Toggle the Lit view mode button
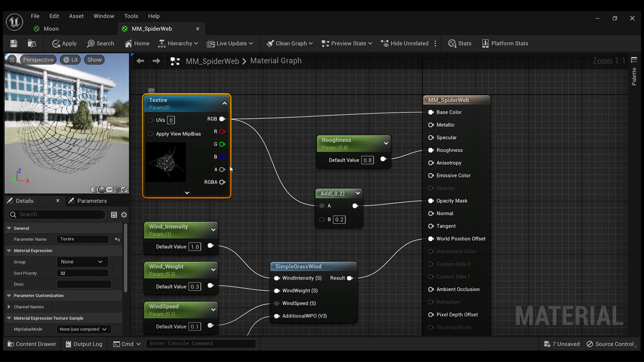Viewport: 644px width, 362px height. point(70,60)
